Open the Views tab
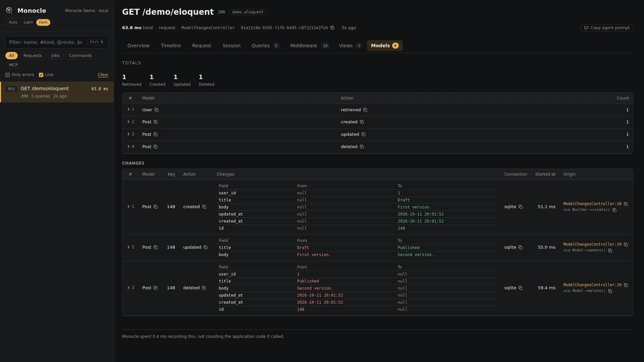 (x=350, y=46)
